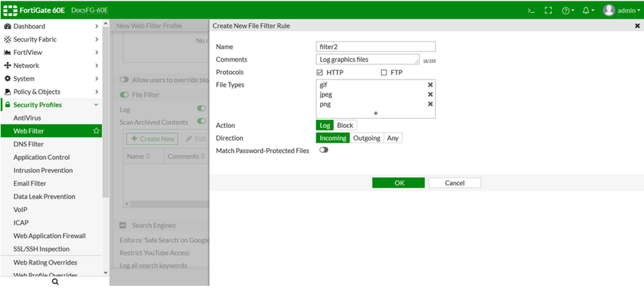This screenshot has height=289, width=644.
Task: Open the notifications bell menu
Action: [588, 10]
